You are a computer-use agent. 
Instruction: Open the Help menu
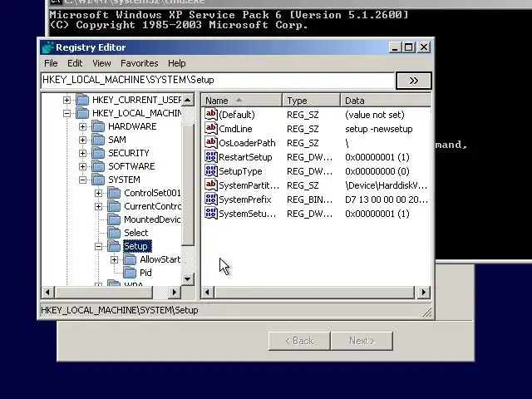(x=176, y=63)
